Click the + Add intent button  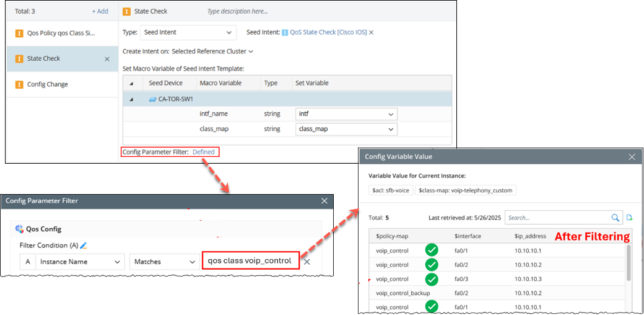point(100,12)
